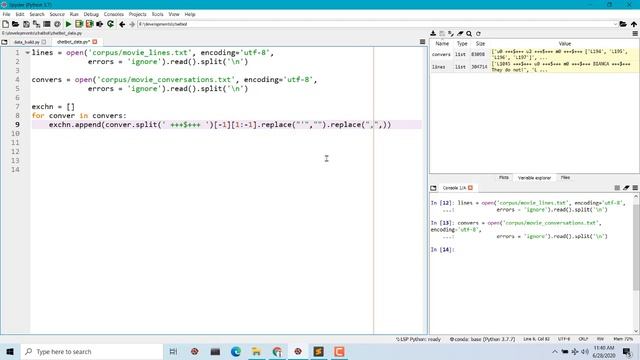The image size is (640, 360).
Task: Click the line and column indicator in the status bar
Action: point(537,339)
